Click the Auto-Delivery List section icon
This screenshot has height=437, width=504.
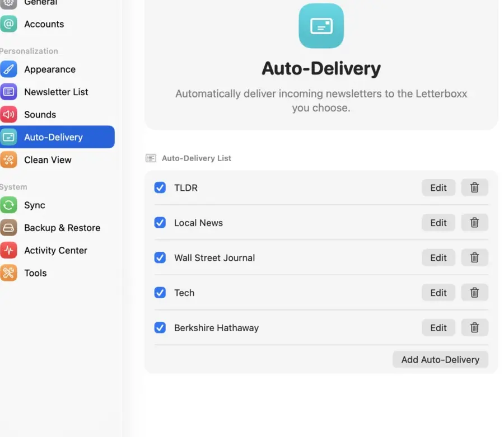(x=151, y=158)
